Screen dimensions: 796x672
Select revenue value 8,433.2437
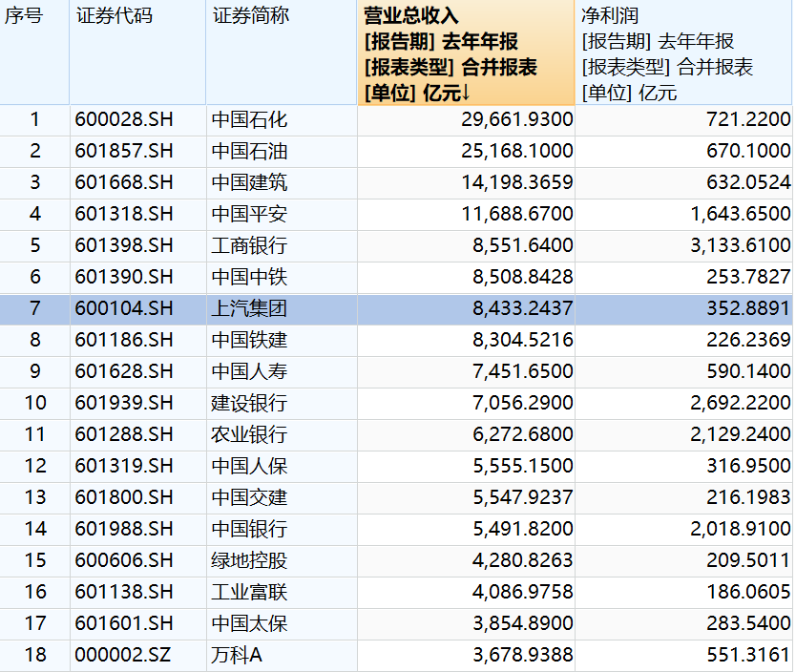tap(522, 308)
